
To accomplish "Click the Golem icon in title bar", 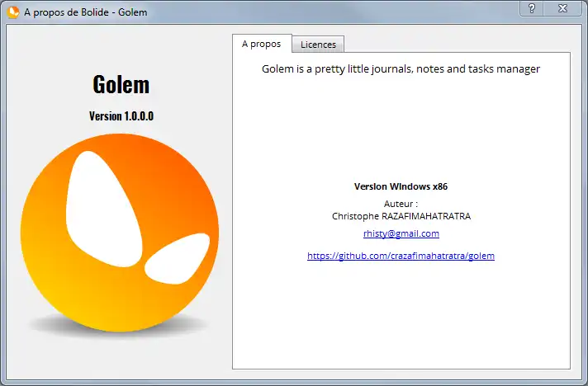I will (12, 12).
